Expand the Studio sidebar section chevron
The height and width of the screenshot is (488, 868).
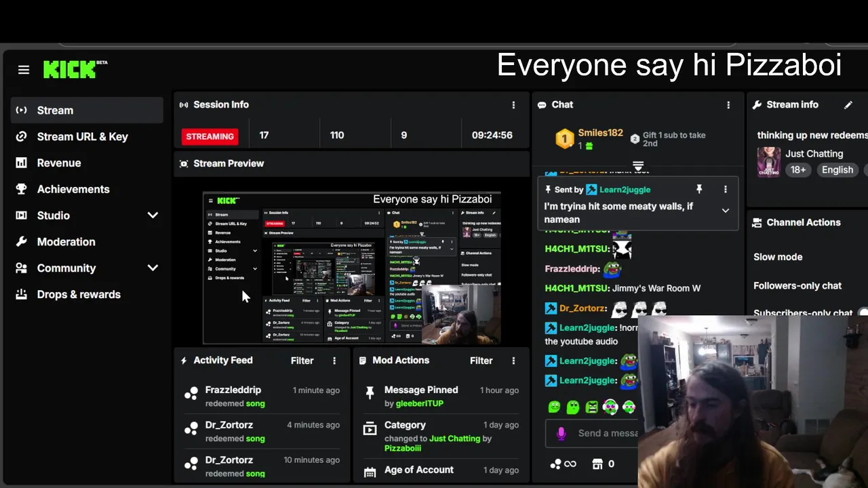[x=153, y=216]
